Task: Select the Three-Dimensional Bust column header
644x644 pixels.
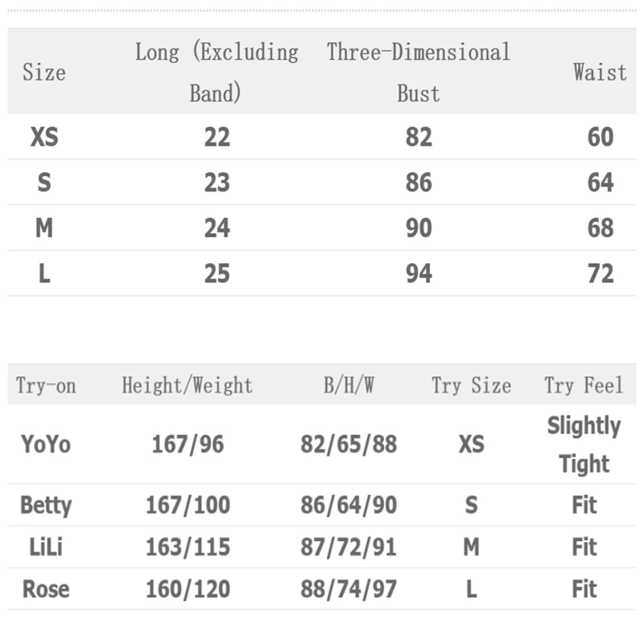Action: 419,72
